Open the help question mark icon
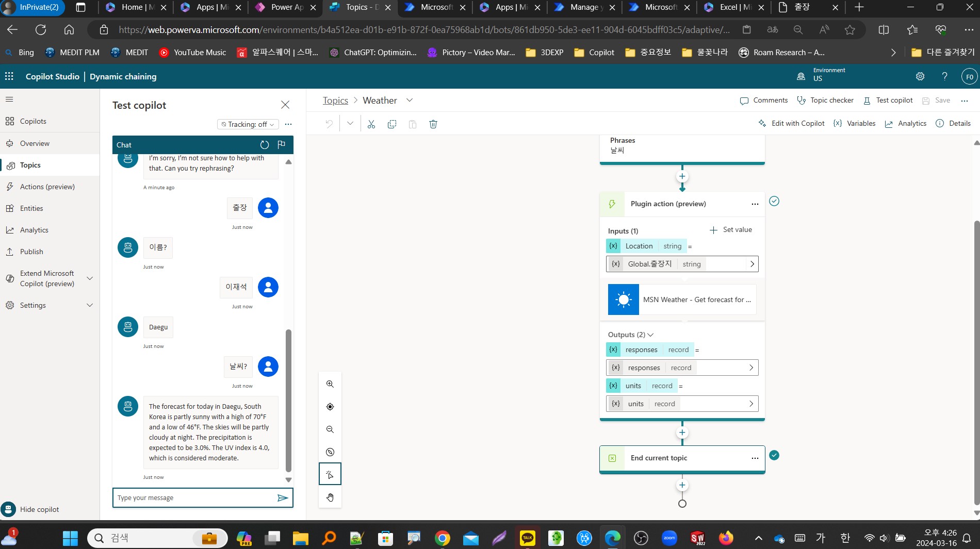The width and height of the screenshot is (980, 549). tap(944, 76)
